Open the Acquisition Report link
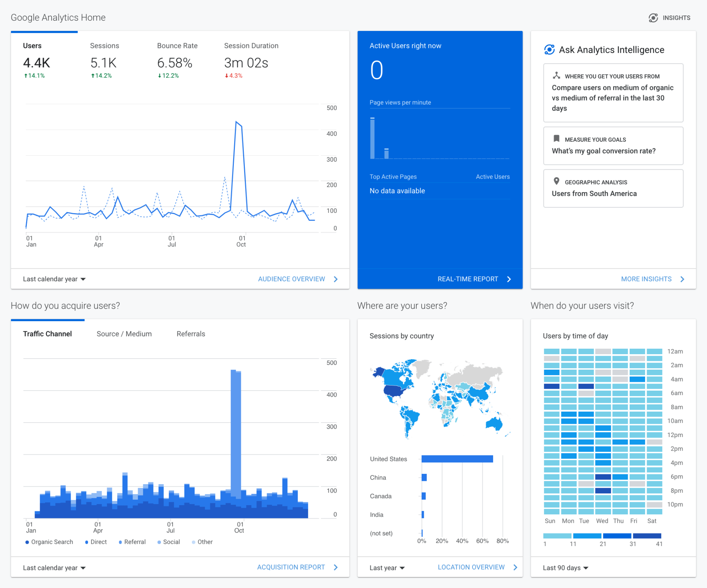Image resolution: width=707 pixels, height=588 pixels. click(x=291, y=567)
